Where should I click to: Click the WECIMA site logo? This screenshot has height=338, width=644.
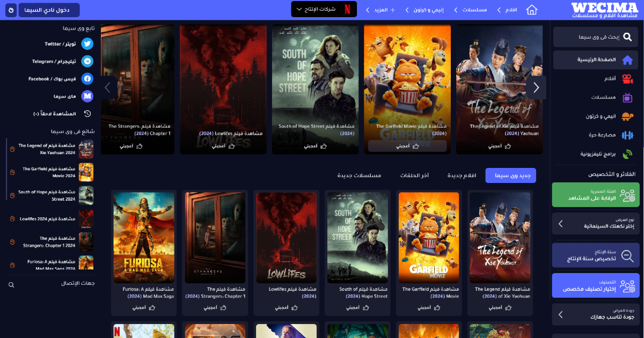click(x=605, y=10)
